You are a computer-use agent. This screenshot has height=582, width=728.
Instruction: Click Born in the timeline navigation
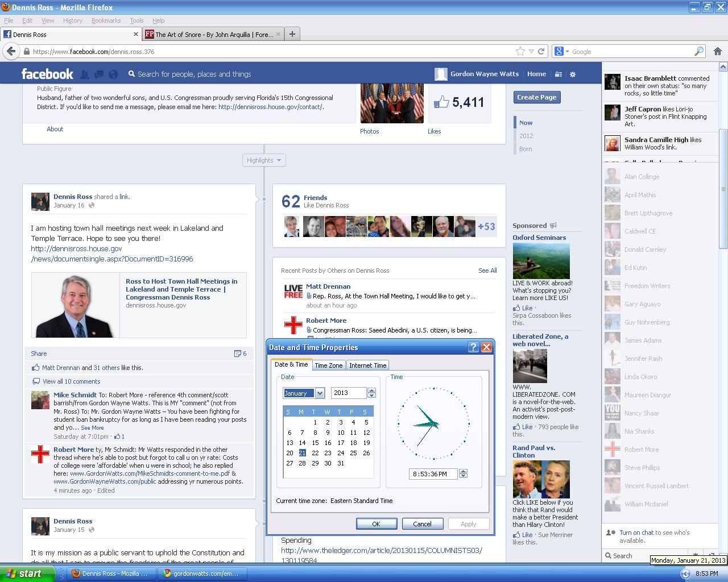526,149
